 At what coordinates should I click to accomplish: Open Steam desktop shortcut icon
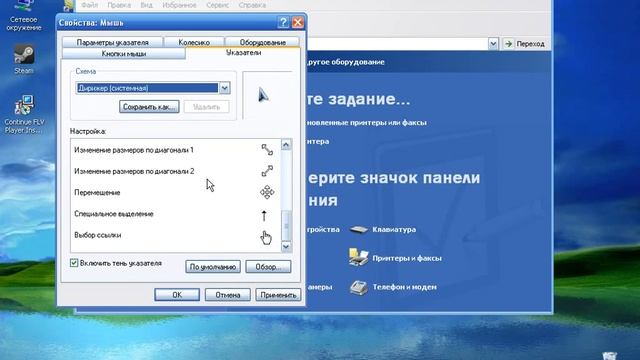[x=24, y=55]
